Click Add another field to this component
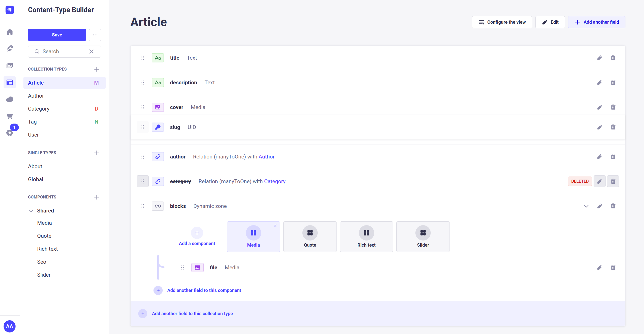The height and width of the screenshot is (334, 644). point(204,290)
